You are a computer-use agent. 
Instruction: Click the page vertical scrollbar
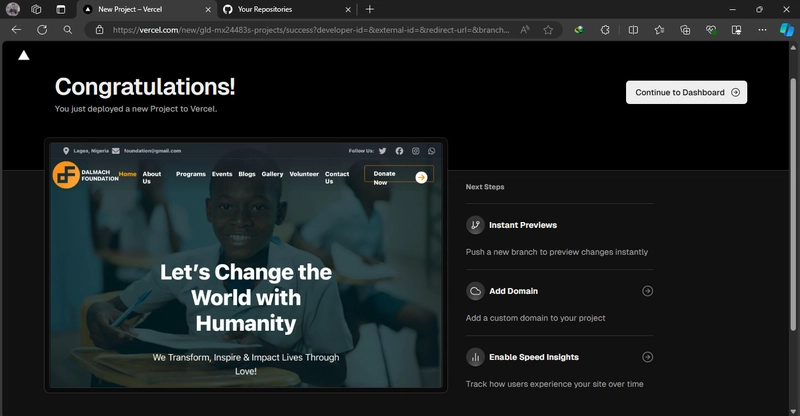(x=793, y=204)
